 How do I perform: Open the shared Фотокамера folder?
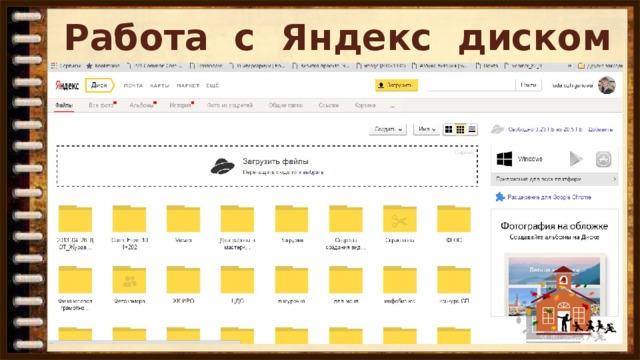(129, 280)
